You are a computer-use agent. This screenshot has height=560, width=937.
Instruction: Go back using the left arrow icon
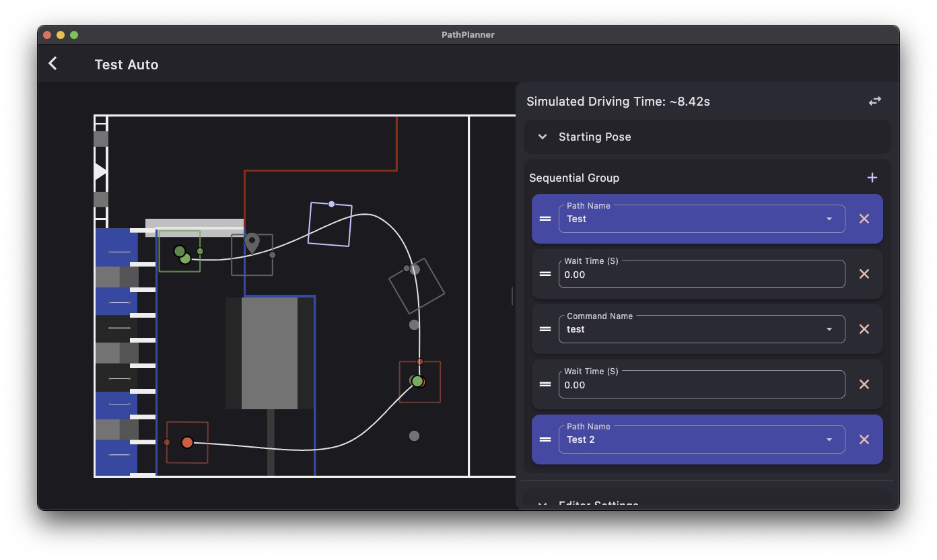pyautogui.click(x=53, y=64)
